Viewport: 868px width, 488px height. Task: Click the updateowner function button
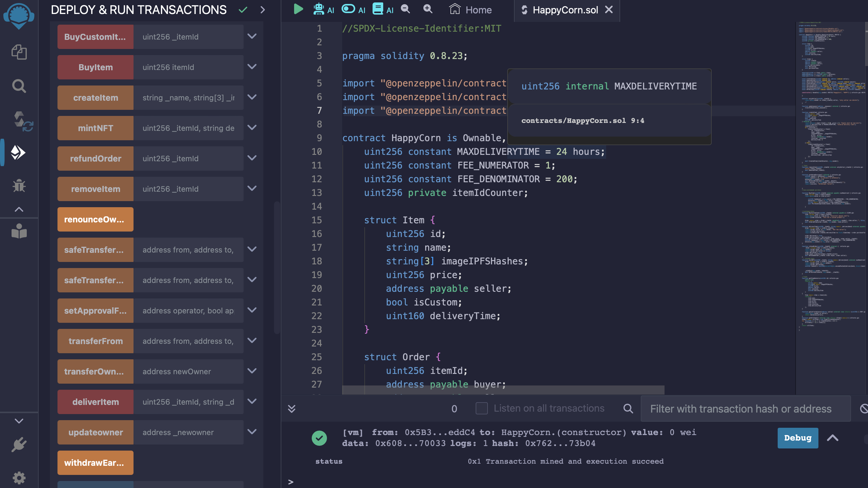pyautogui.click(x=95, y=432)
